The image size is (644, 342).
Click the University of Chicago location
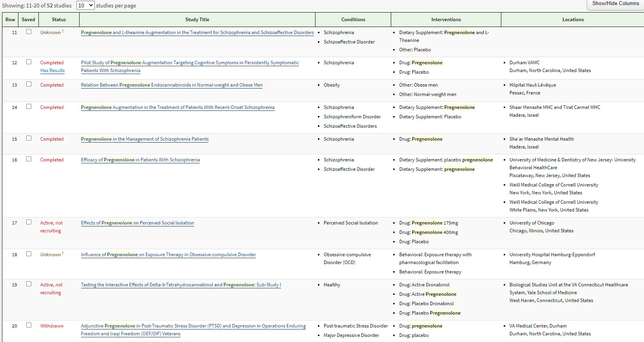pos(532,223)
